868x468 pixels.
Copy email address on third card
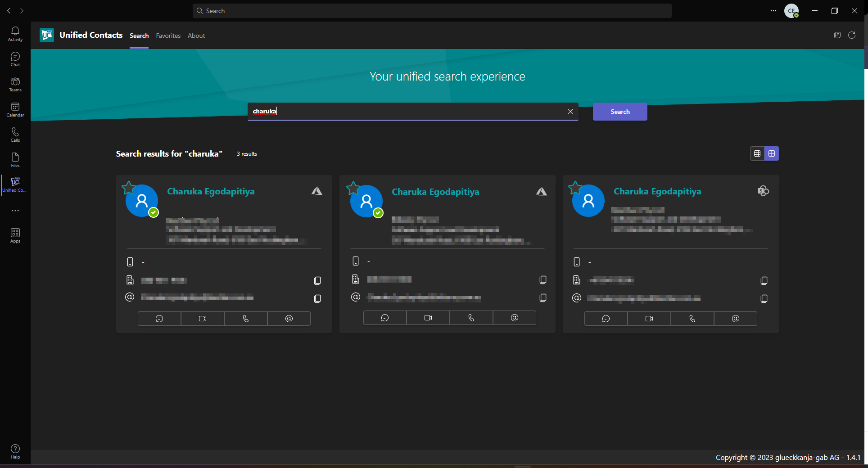[x=764, y=299]
